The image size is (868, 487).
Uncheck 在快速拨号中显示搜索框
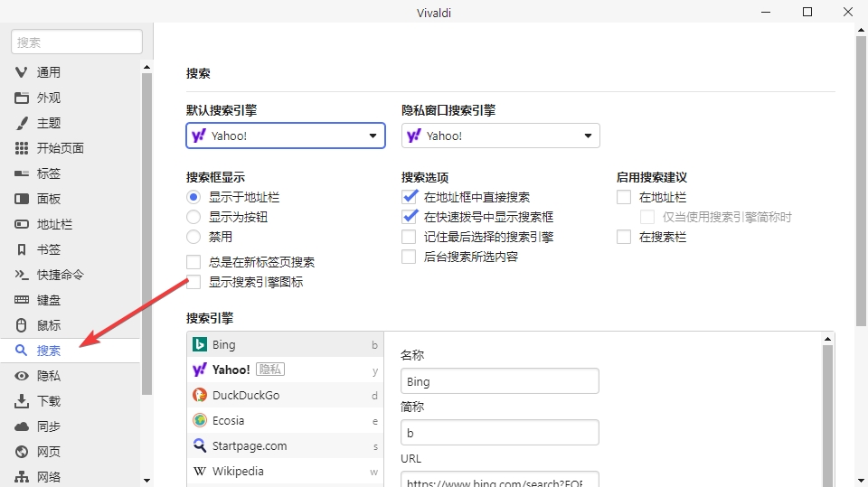(409, 217)
